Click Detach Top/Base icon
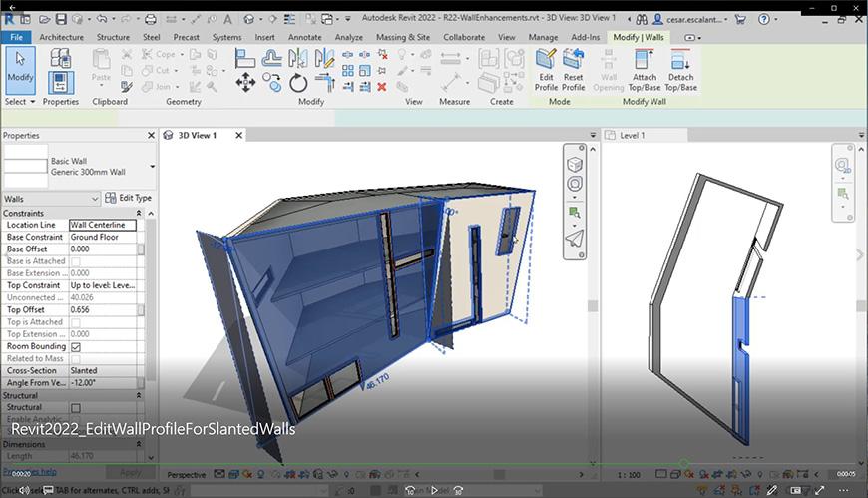 680,70
